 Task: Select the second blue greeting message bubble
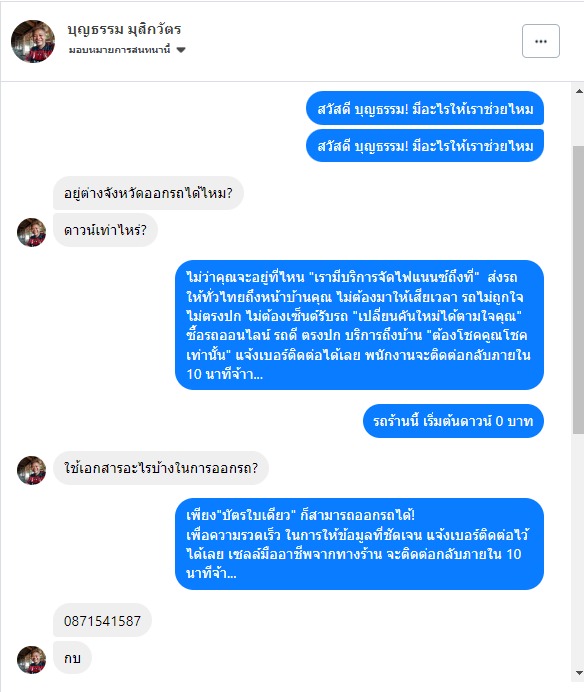point(425,146)
